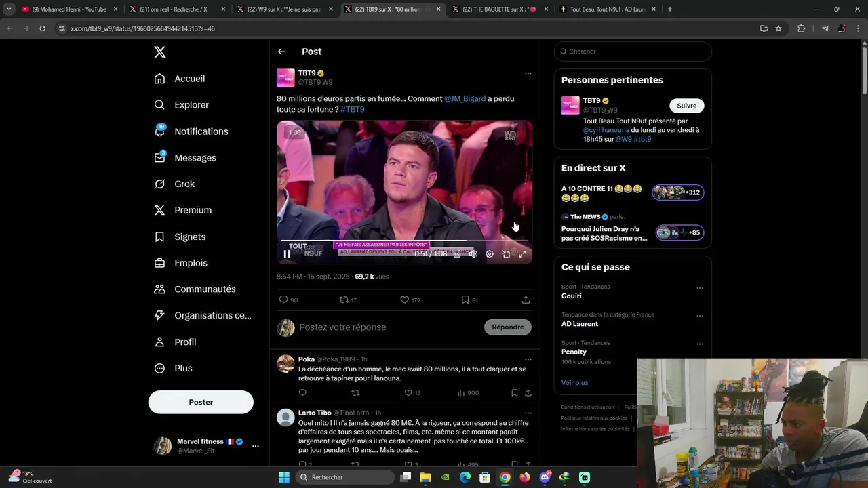Repost the TBT9 post
868x488 pixels.
pyautogui.click(x=344, y=300)
